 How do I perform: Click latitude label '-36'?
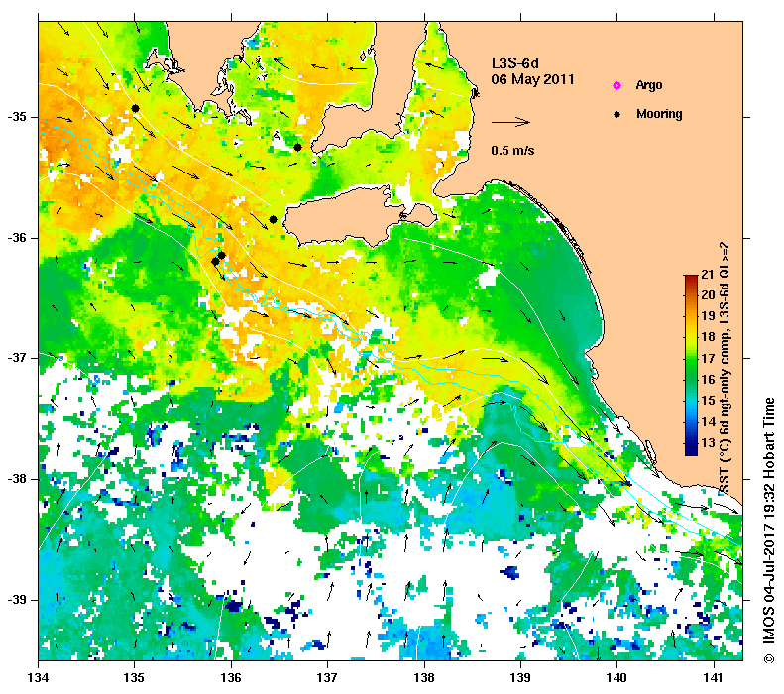pos(16,238)
